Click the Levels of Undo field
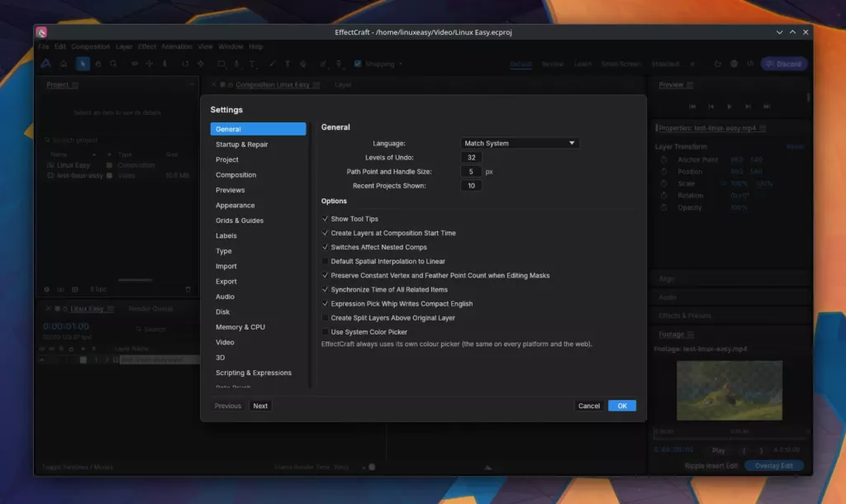This screenshot has width=846, height=504. pyautogui.click(x=471, y=158)
